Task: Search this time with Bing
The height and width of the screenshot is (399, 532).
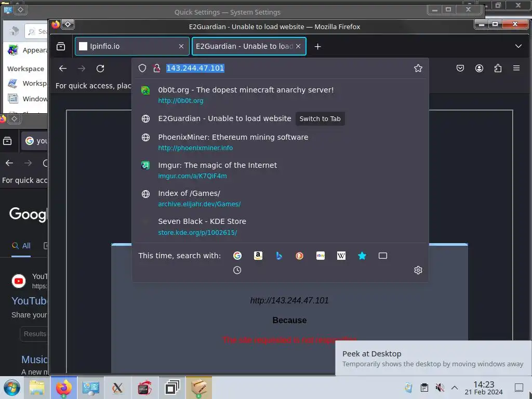Action: [279, 256]
